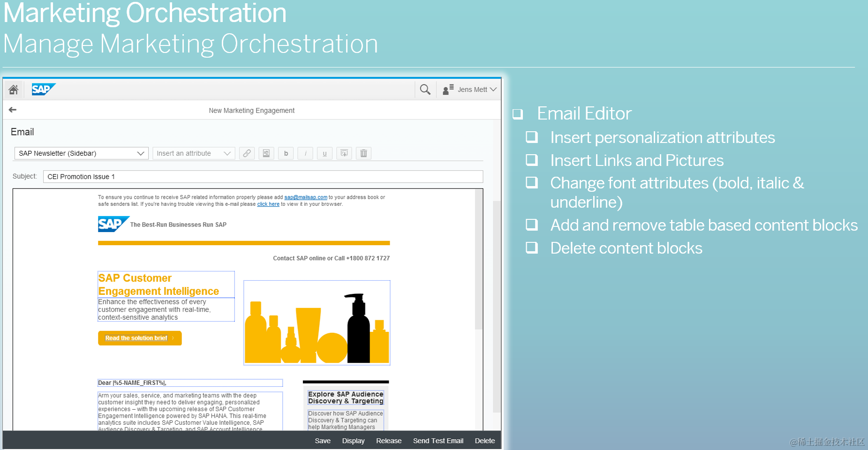868x450 pixels.
Task: Click the email preview vertical scrollbar
Action: pyautogui.click(x=479, y=259)
